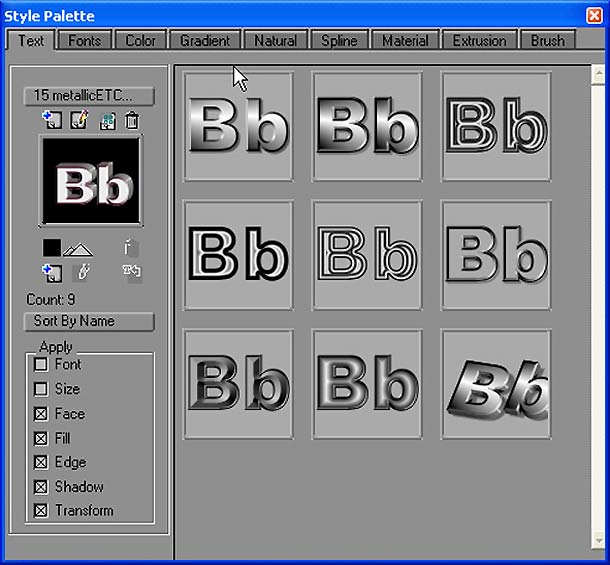Click the edit style pencil icon

[79, 121]
